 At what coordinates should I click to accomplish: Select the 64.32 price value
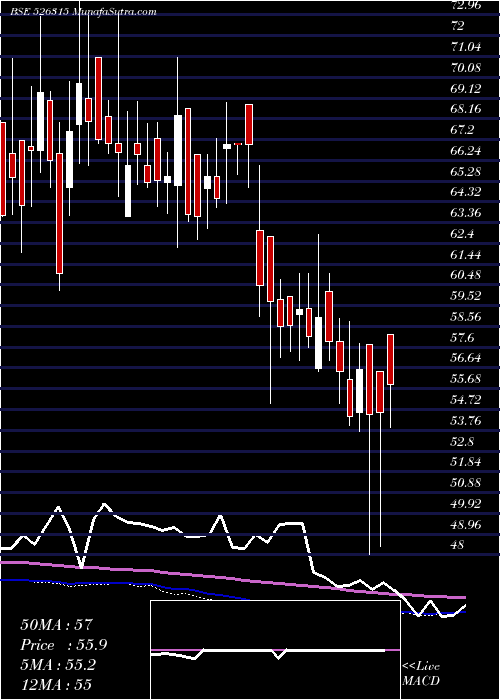tap(467, 192)
